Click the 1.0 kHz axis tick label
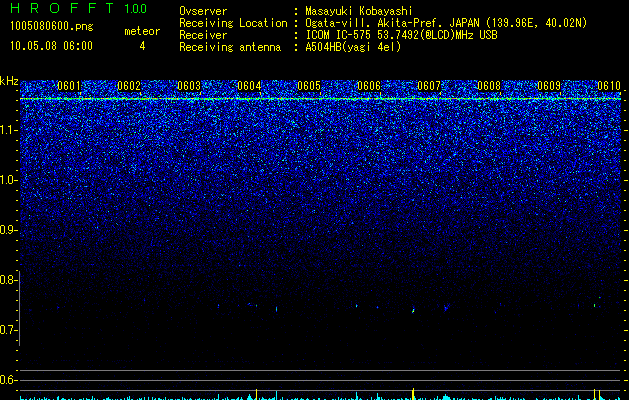The height and width of the screenshot is (400, 629). (x=9, y=180)
